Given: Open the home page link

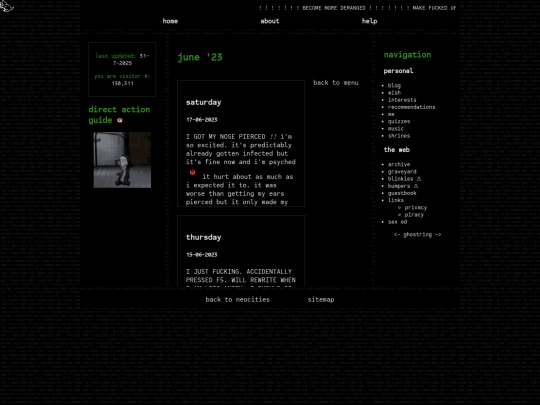Looking at the screenshot, I should tap(170, 21).
